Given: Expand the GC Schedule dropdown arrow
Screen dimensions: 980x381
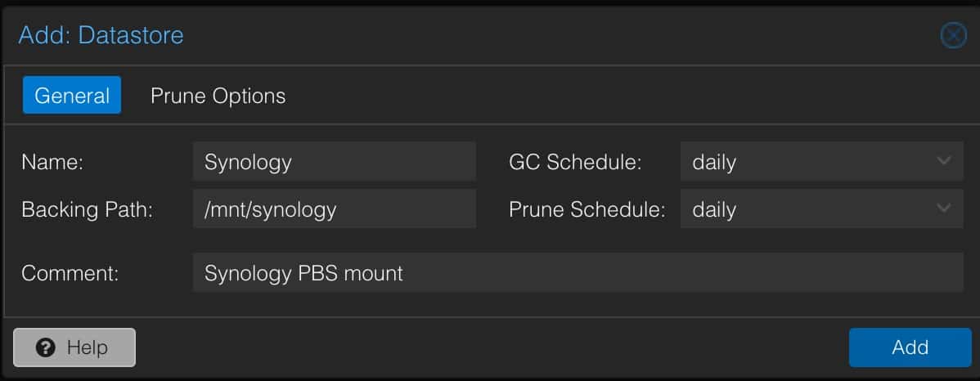Looking at the screenshot, I should pos(944,161).
